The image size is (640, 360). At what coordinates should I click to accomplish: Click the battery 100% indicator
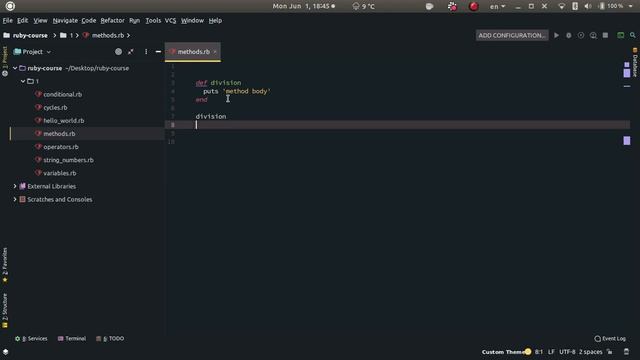click(x=611, y=6)
